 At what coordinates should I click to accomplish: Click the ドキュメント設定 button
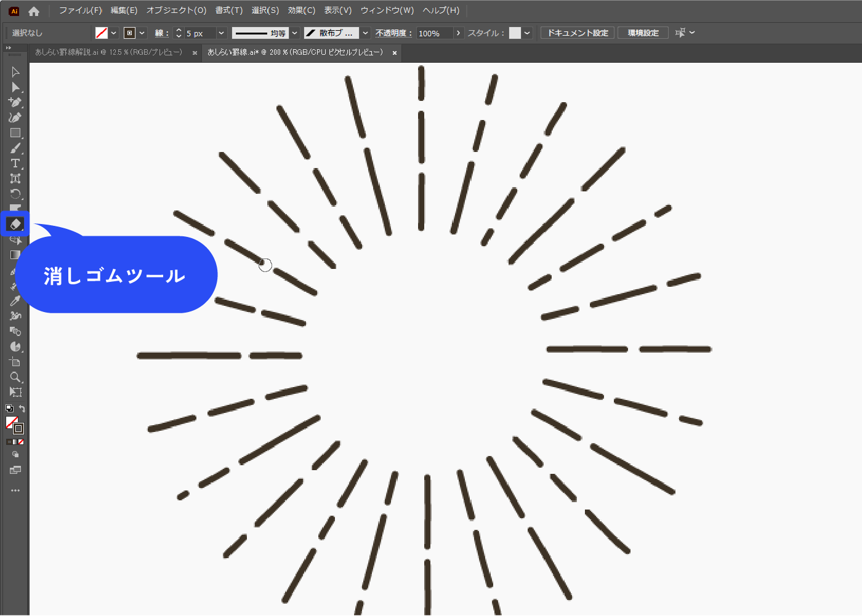(578, 33)
